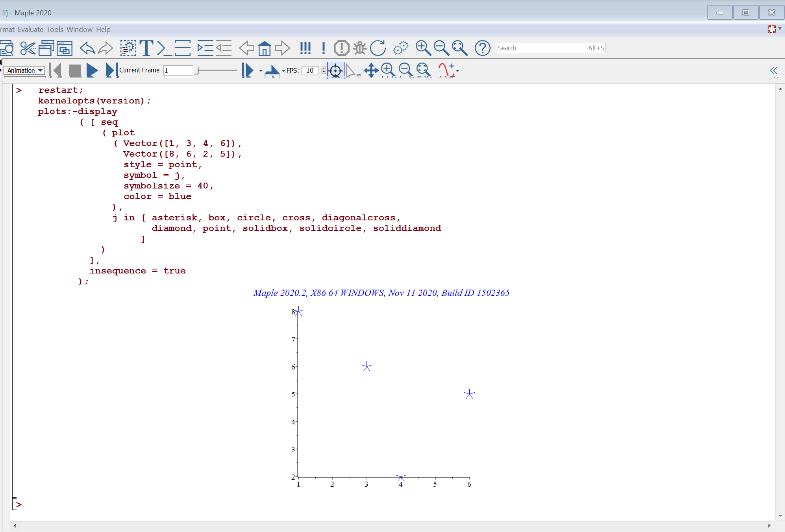Click the Redo arrow icon

tap(105, 48)
